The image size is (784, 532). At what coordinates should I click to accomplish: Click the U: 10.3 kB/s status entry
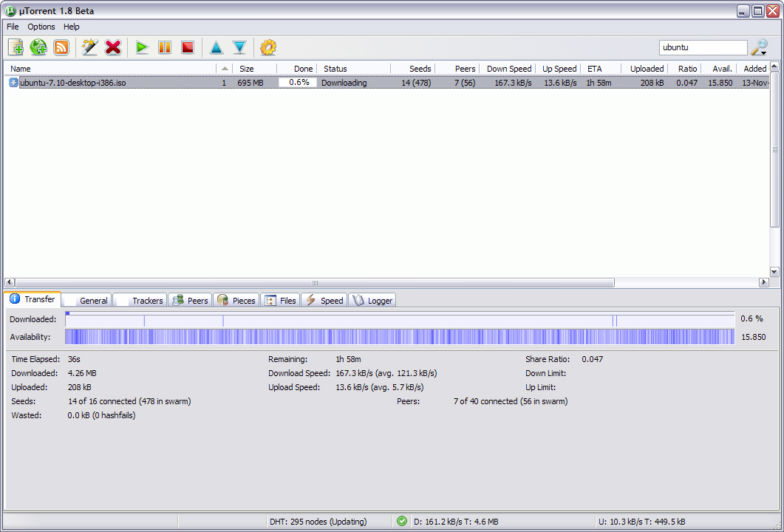642,522
